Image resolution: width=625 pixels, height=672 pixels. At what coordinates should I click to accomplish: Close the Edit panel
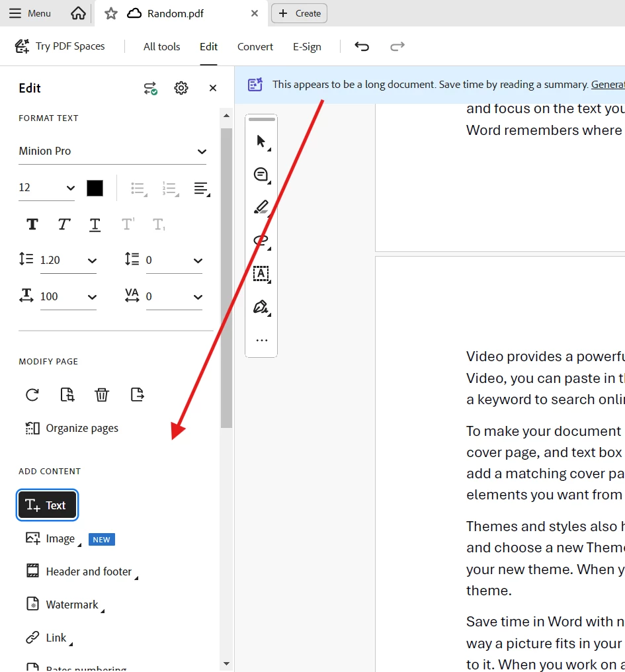click(212, 88)
